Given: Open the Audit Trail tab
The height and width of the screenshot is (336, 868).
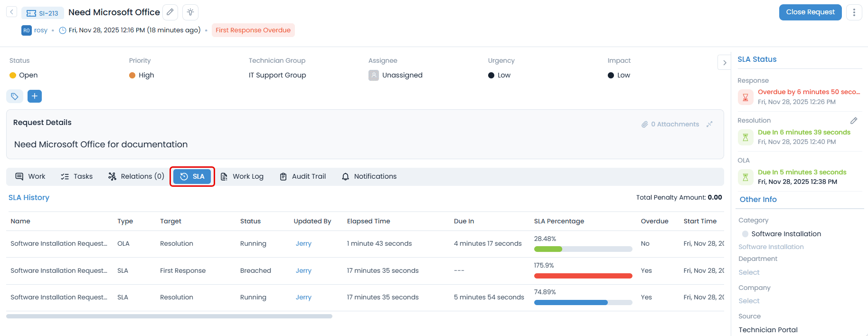Looking at the screenshot, I should (x=303, y=176).
